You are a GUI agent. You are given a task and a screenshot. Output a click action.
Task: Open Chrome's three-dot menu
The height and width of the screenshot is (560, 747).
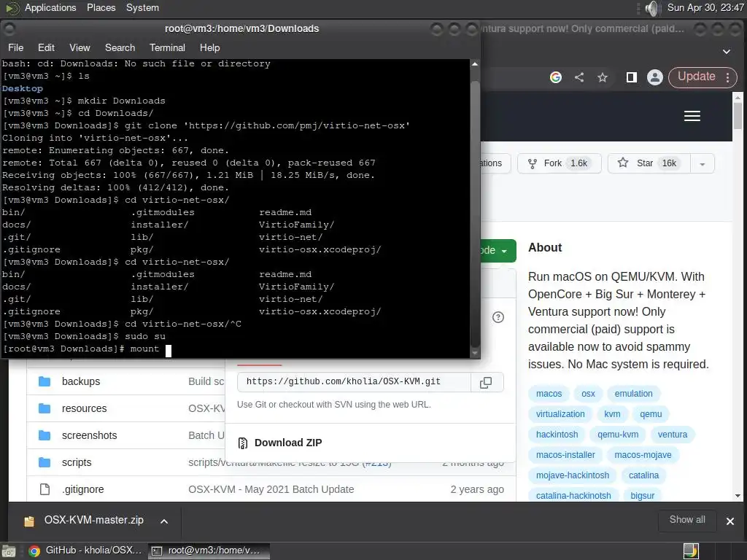point(728,77)
